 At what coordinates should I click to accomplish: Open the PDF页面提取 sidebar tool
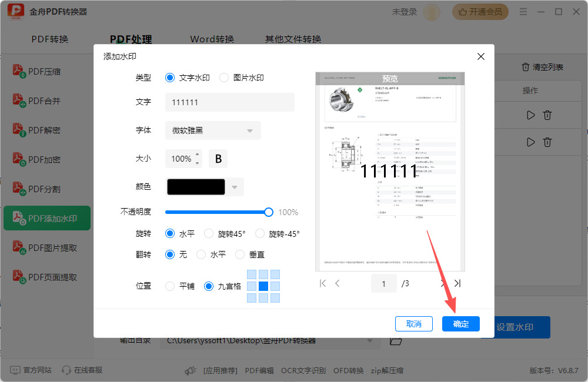point(45,277)
